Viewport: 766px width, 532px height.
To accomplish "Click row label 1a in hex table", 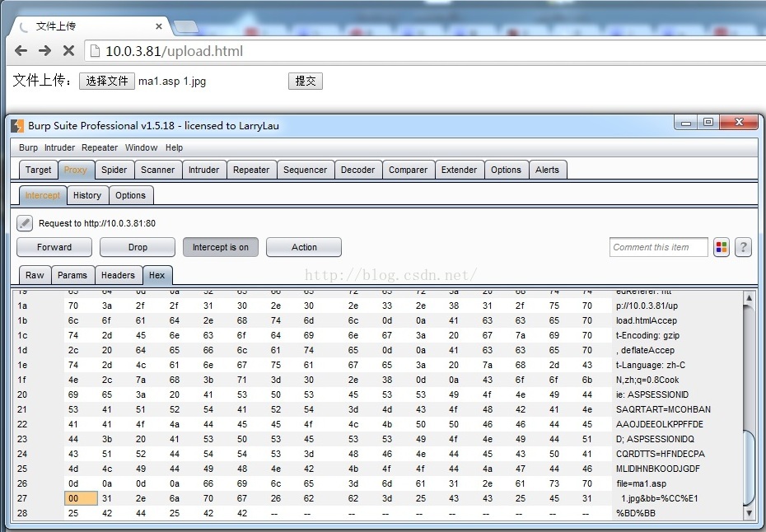I will [x=22, y=306].
